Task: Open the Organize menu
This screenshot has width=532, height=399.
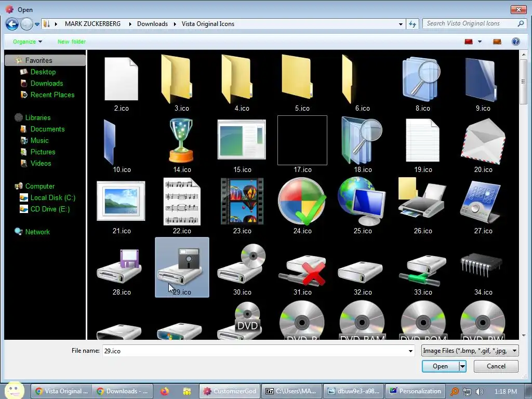Action: pos(28,42)
